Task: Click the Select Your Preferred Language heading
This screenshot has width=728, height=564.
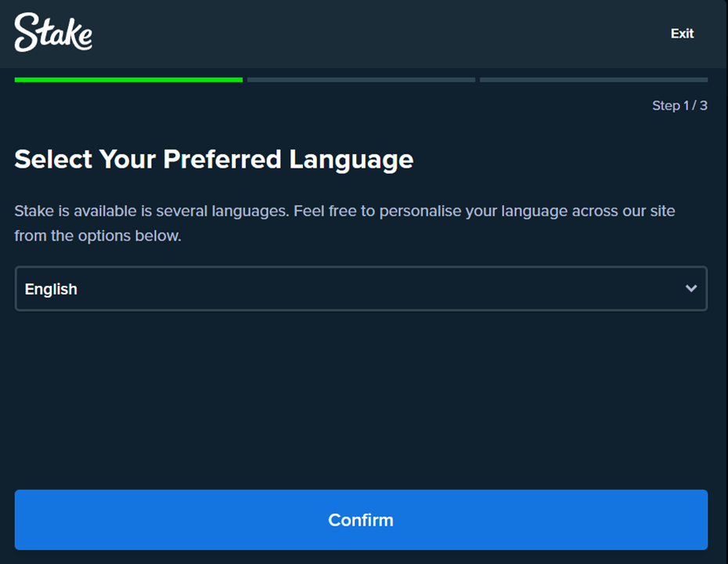Action: click(214, 160)
